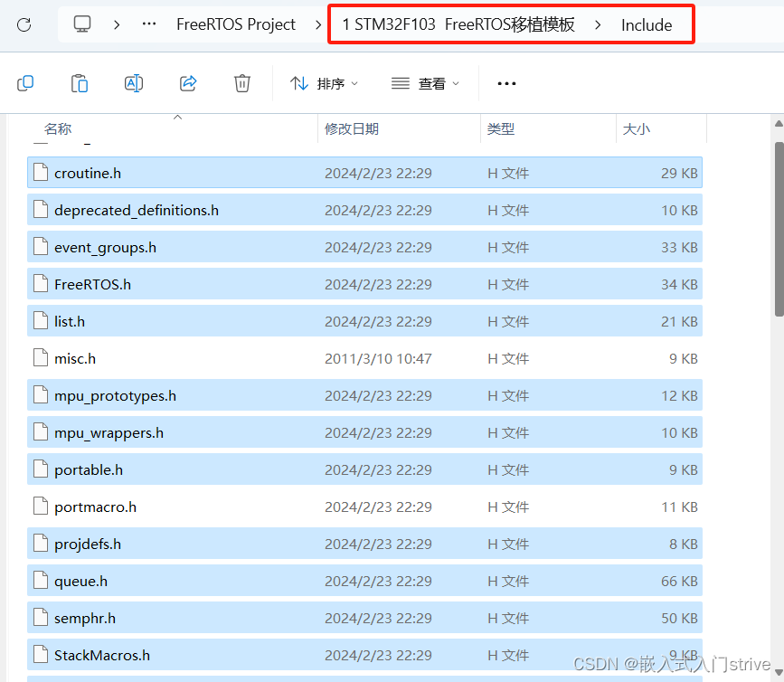
Task: Click the Share icon in the toolbar
Action: click(188, 82)
